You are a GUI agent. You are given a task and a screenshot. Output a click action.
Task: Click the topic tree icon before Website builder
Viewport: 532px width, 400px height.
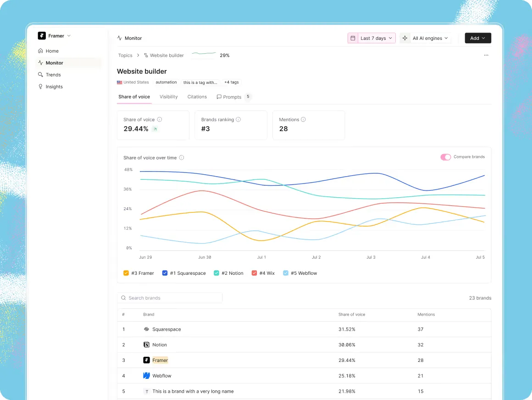click(146, 56)
